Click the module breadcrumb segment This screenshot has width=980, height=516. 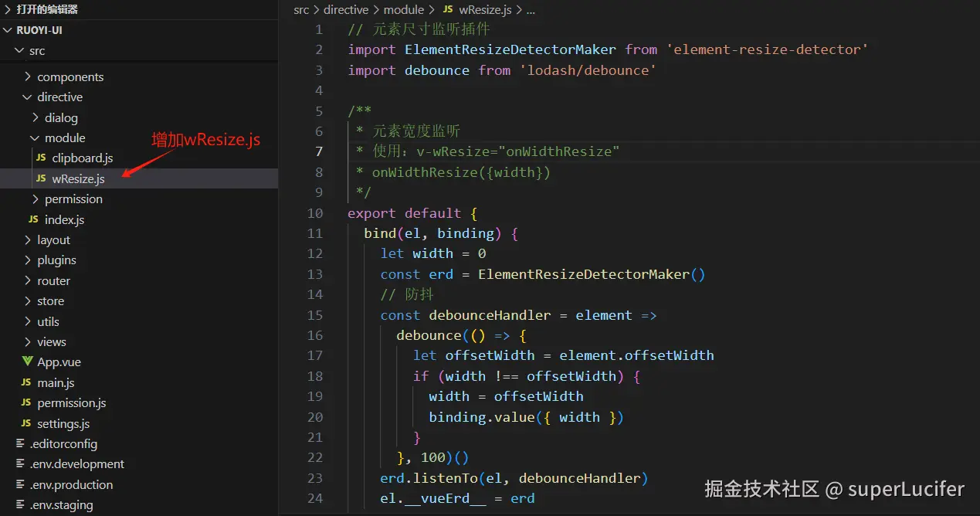click(x=403, y=10)
